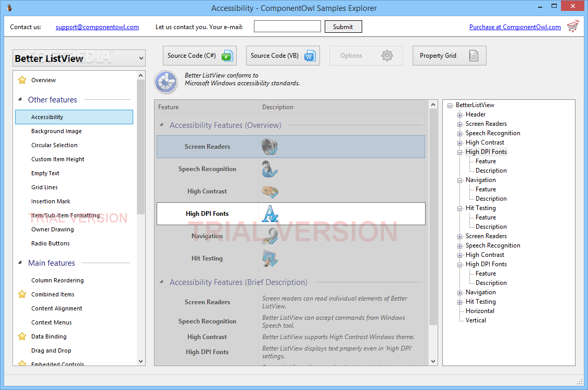Open Source Code (VB) view

[283, 56]
